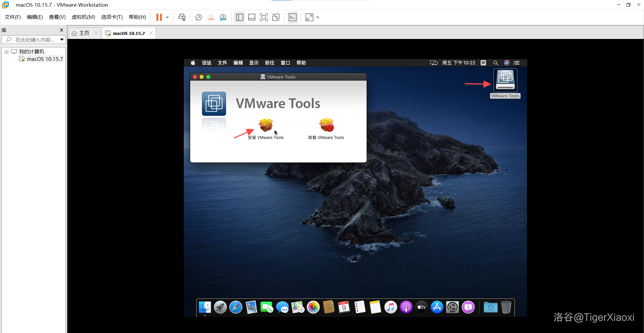The width and height of the screenshot is (644, 333).
Task: Open the power options dropdown beside pause
Action: tap(167, 17)
